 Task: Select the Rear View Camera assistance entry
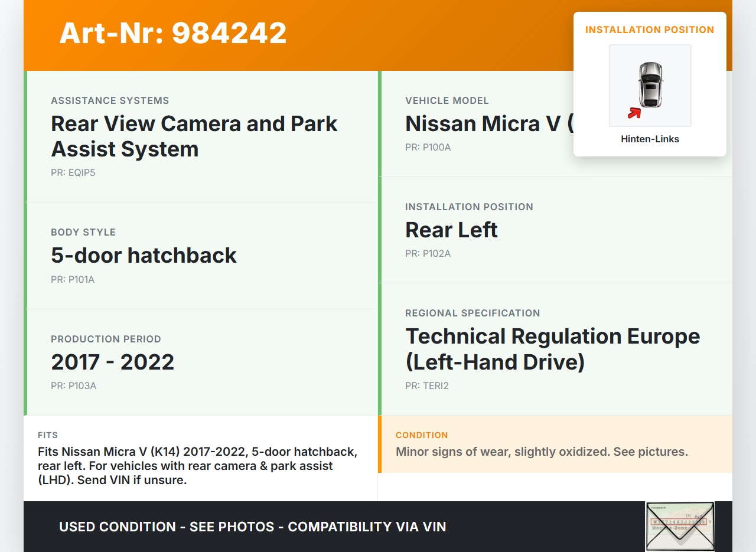(x=194, y=136)
